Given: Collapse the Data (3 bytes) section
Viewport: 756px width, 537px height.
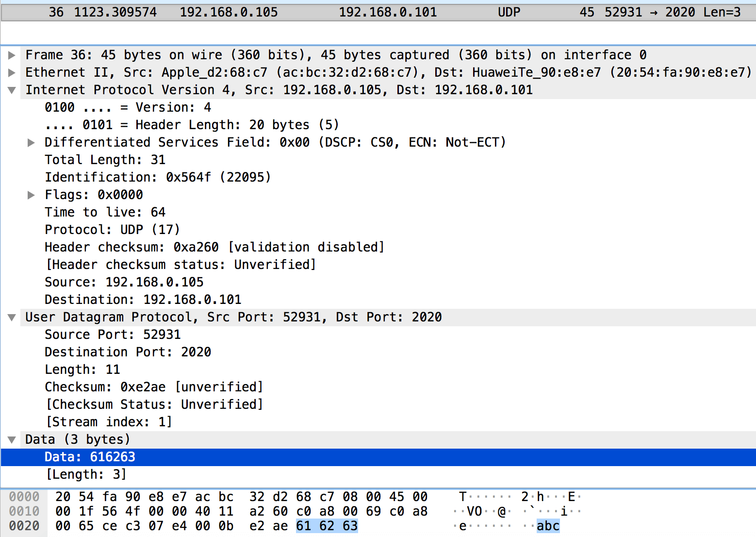Looking at the screenshot, I should pos(12,440).
